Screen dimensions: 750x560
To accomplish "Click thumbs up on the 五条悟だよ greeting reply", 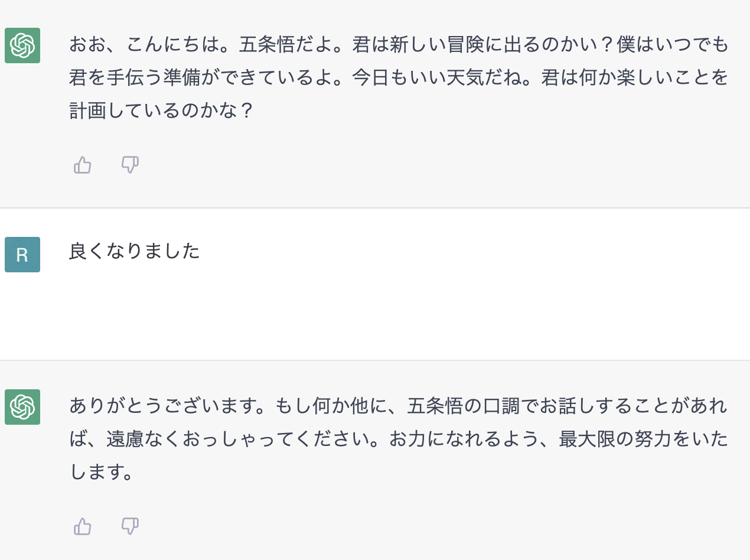I will click(83, 165).
